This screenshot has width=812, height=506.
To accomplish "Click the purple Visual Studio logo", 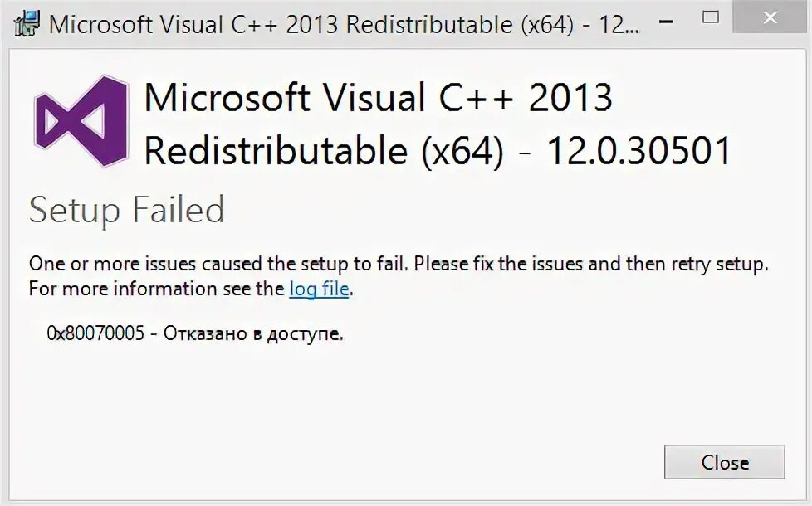I will tap(81, 122).
